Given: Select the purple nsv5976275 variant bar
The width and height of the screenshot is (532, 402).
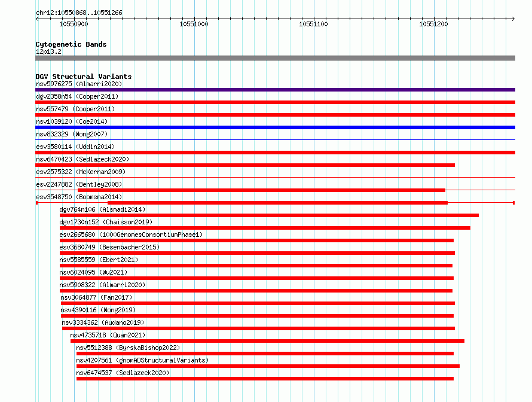Looking at the screenshot, I should pos(275,90).
